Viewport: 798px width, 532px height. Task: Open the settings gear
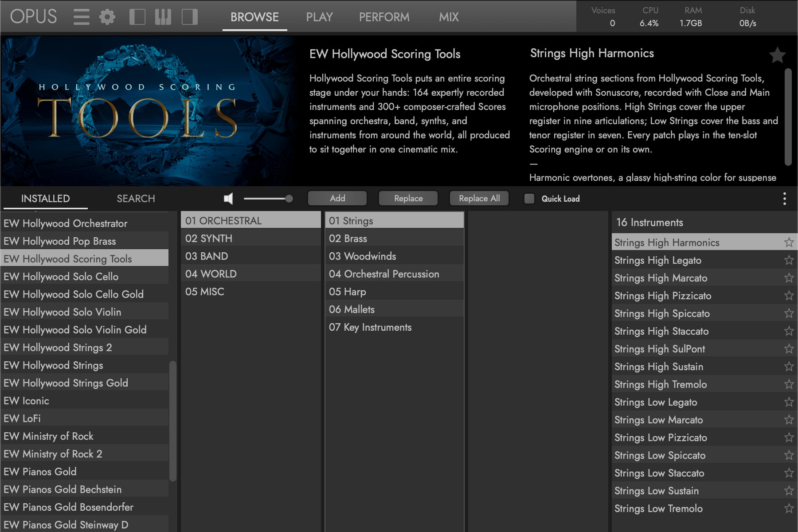tap(107, 17)
